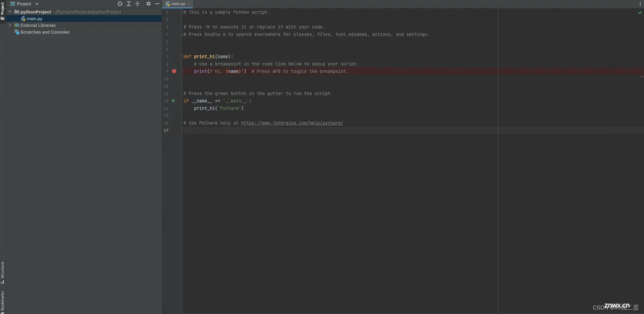Select Scratches and Consoles item
644x314 pixels.
tap(45, 32)
